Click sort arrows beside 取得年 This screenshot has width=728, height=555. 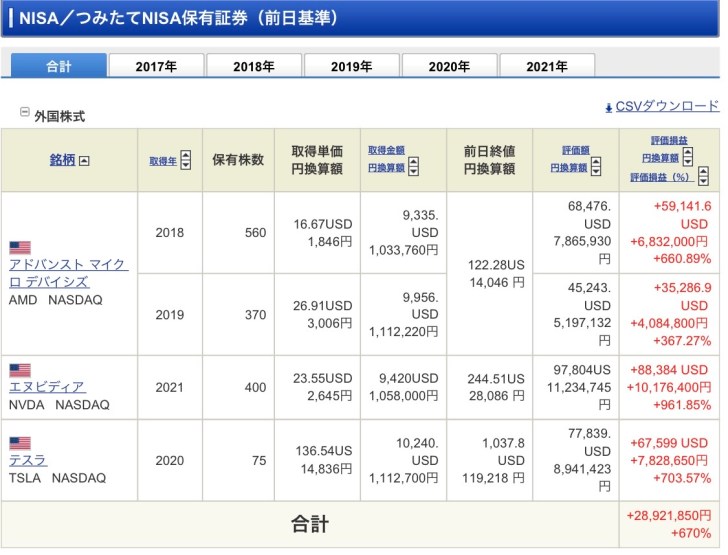pos(185,160)
